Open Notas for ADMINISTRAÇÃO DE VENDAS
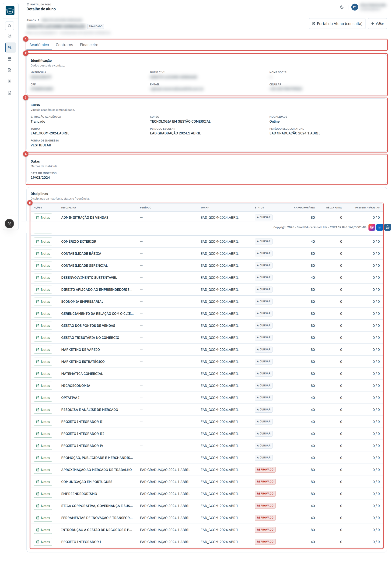The width and height of the screenshot is (392, 570). click(43, 218)
